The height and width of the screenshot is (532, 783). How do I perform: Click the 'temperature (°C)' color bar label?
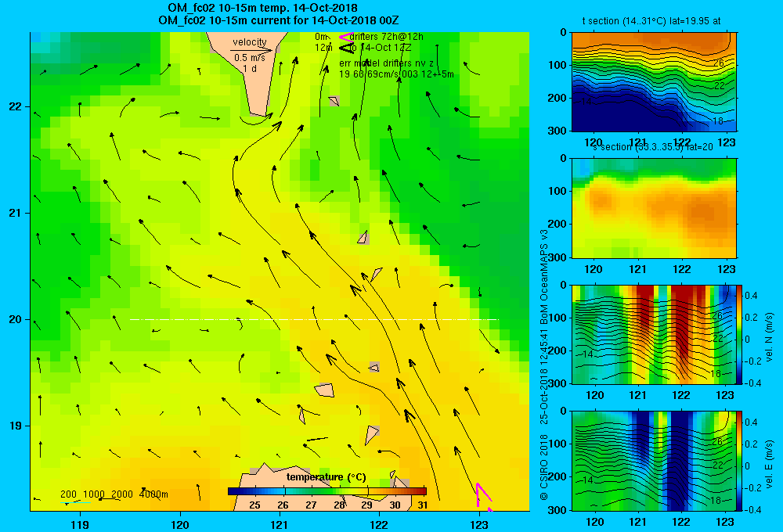point(326,477)
